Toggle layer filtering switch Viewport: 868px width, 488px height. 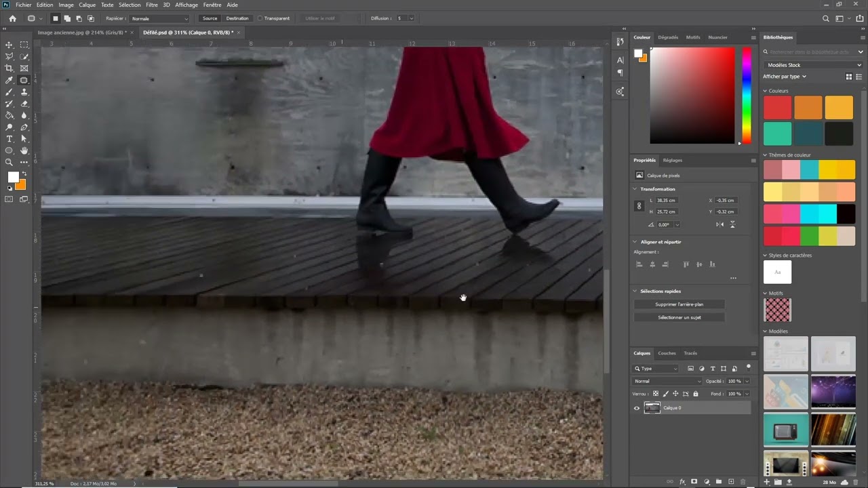pos(749,367)
